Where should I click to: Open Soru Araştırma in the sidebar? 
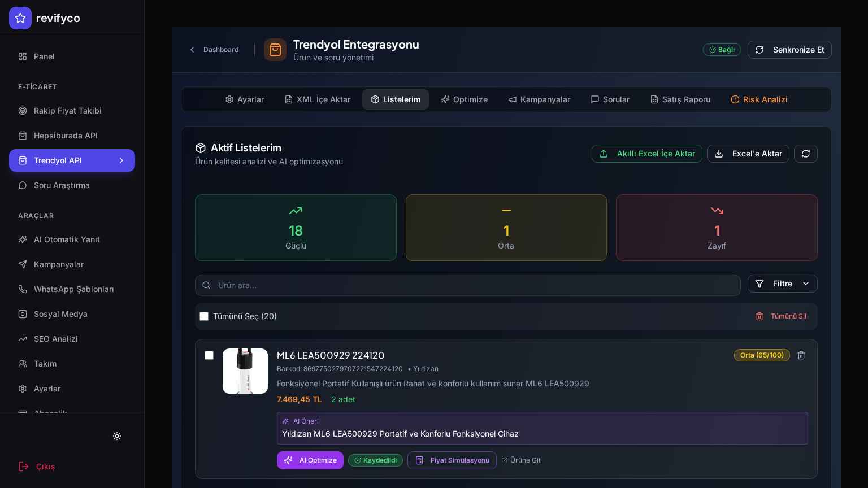point(72,185)
